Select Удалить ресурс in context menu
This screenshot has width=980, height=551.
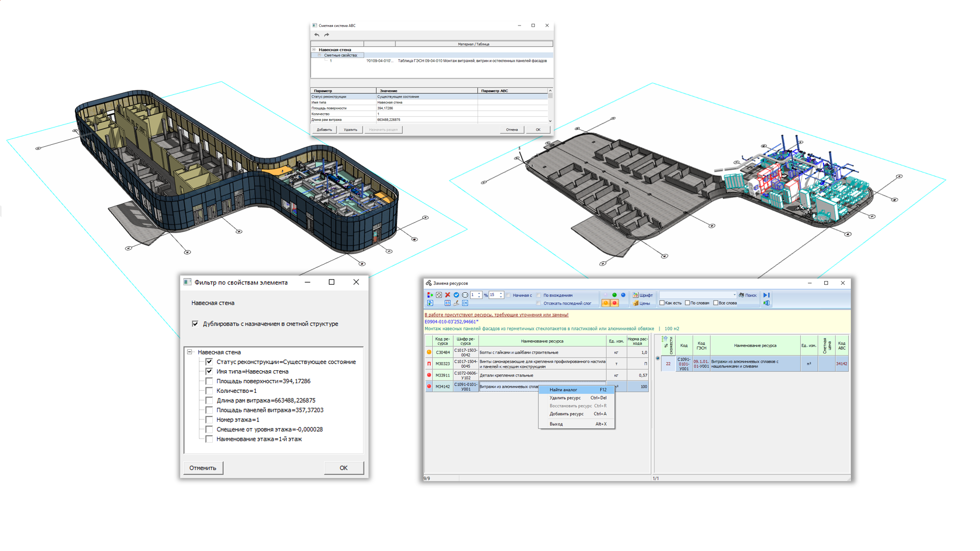565,398
